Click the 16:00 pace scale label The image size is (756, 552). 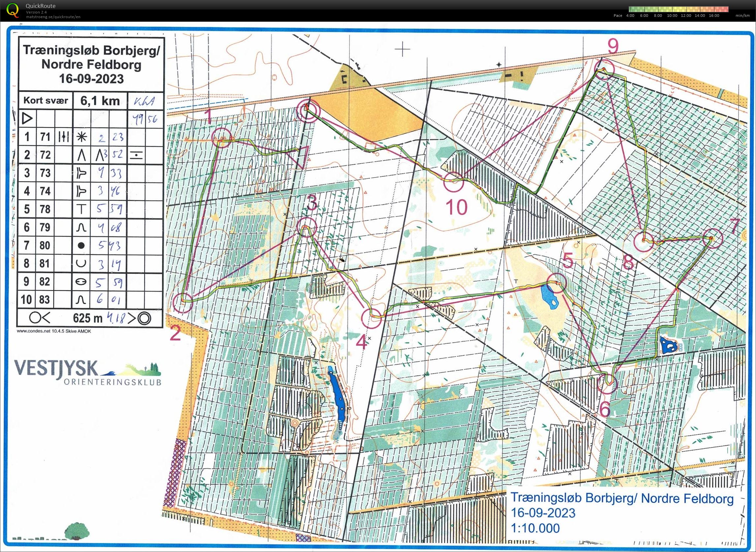coord(713,16)
